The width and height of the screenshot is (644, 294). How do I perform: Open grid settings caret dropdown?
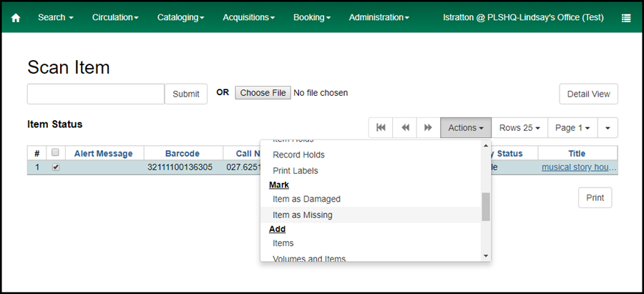[608, 128]
